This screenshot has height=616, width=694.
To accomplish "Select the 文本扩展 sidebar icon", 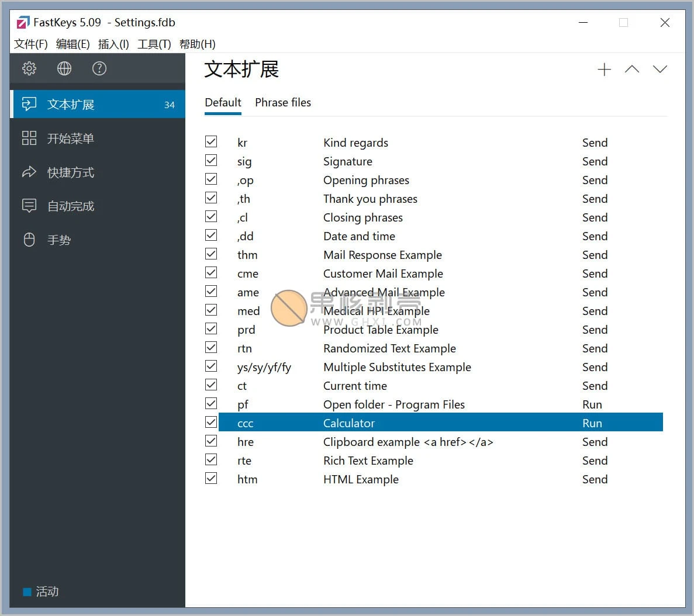I will pos(29,103).
